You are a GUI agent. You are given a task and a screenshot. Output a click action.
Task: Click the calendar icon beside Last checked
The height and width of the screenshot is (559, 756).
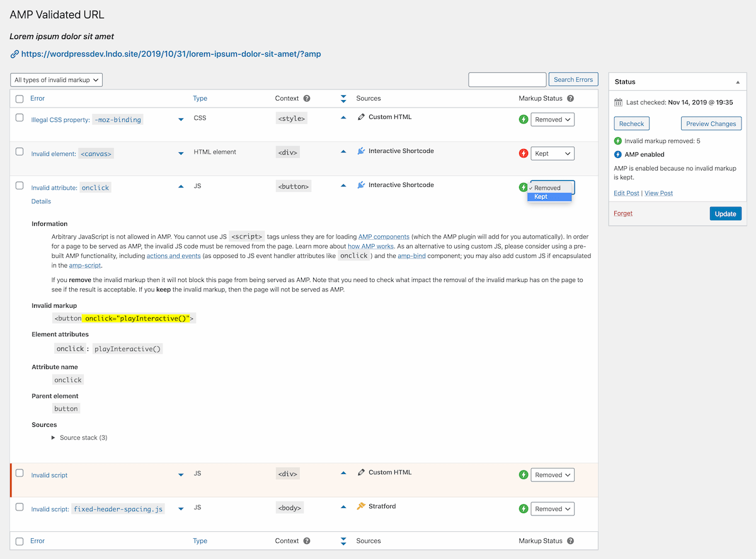[618, 102]
